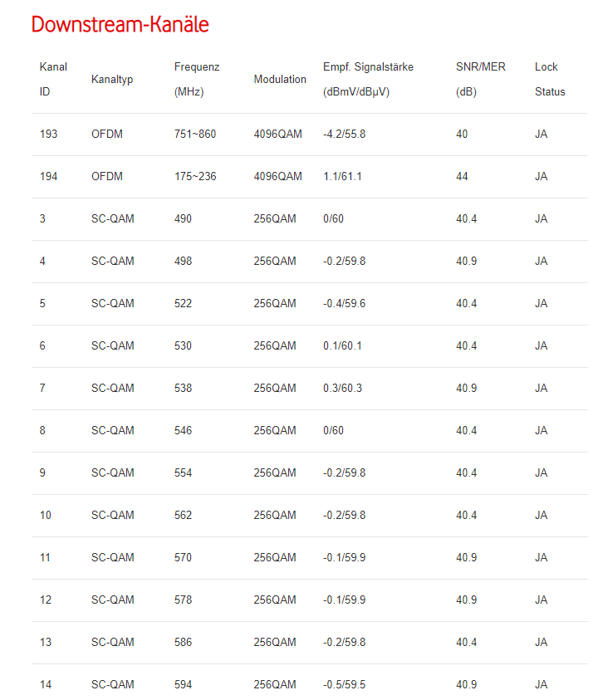Select the 490 MHz frequency cell
Image resolution: width=598 pixels, height=700 pixels.
click(x=183, y=218)
